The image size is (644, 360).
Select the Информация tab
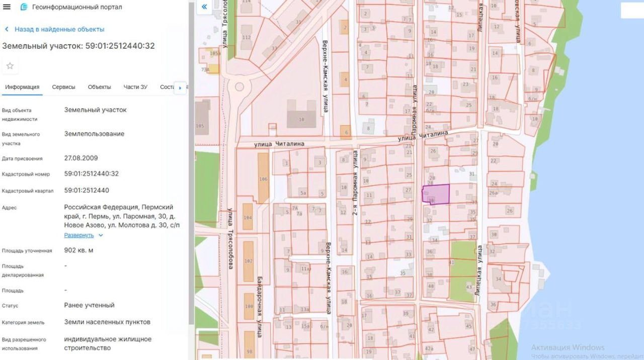point(22,87)
